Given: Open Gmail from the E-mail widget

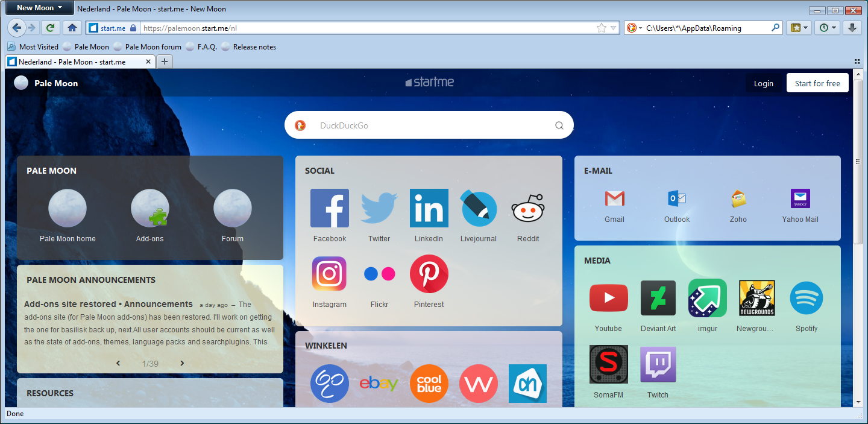Looking at the screenshot, I should tap(614, 198).
